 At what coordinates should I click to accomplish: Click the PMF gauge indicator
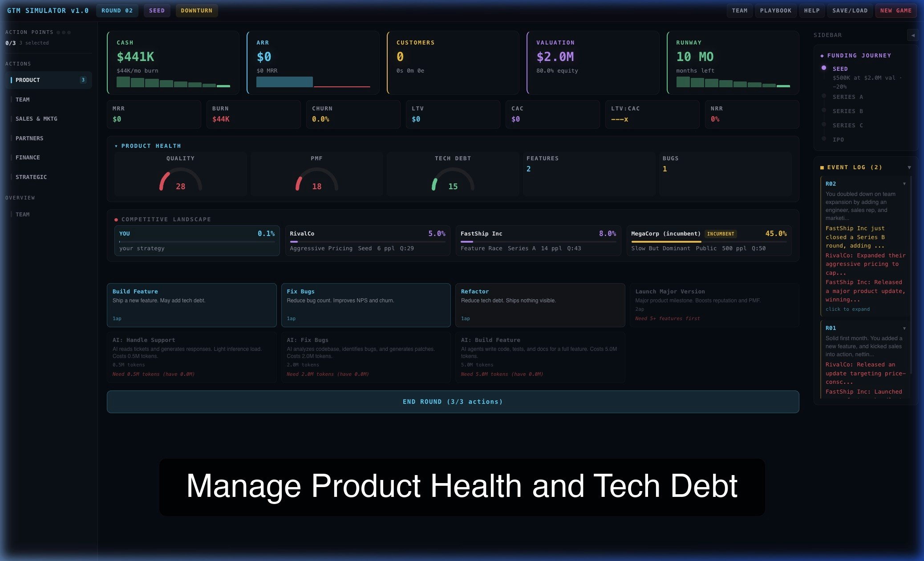[x=316, y=179]
